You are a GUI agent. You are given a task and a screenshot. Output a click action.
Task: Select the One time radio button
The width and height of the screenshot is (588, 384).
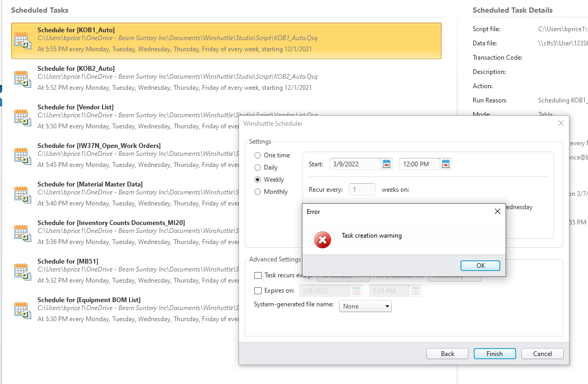[258, 155]
